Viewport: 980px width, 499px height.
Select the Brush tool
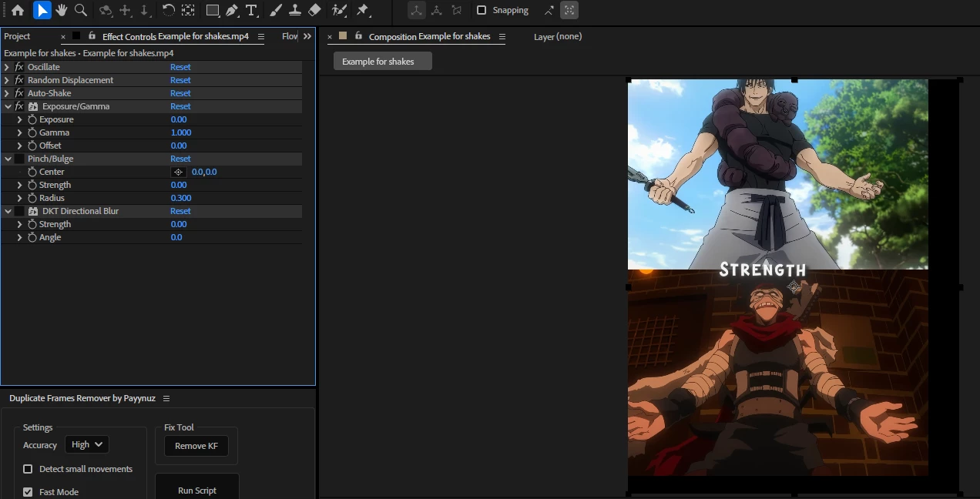pyautogui.click(x=276, y=11)
